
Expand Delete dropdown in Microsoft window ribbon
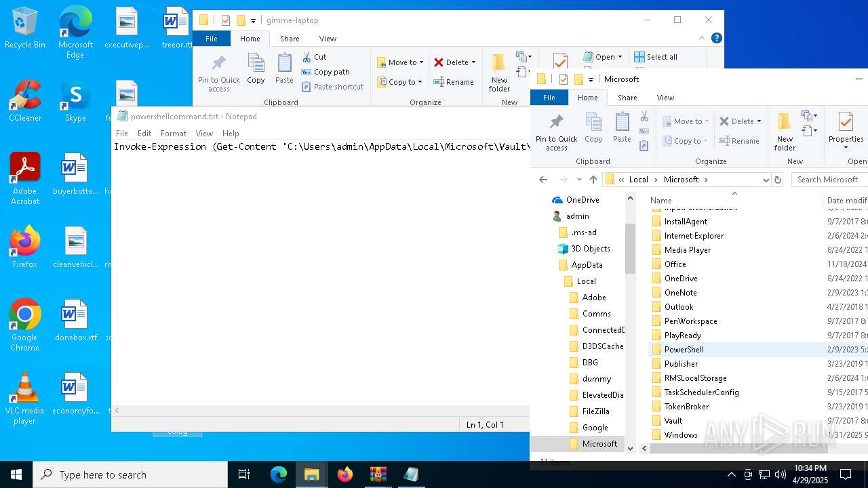[759, 121]
